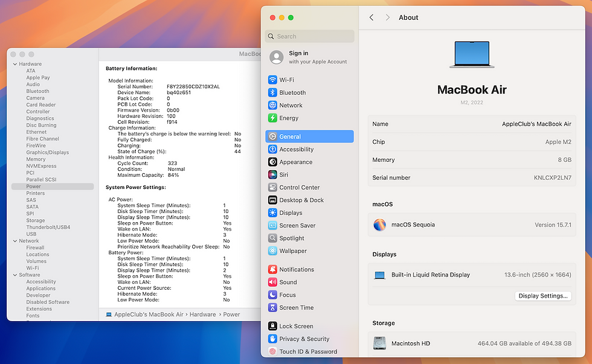Click the Cycle Count value 323

[x=173, y=164]
